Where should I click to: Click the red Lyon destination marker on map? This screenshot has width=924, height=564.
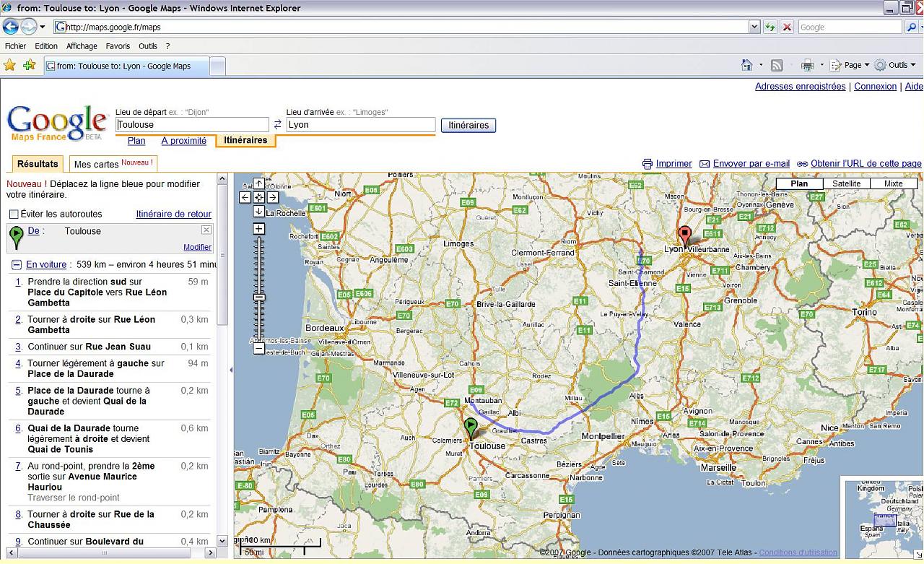point(684,235)
